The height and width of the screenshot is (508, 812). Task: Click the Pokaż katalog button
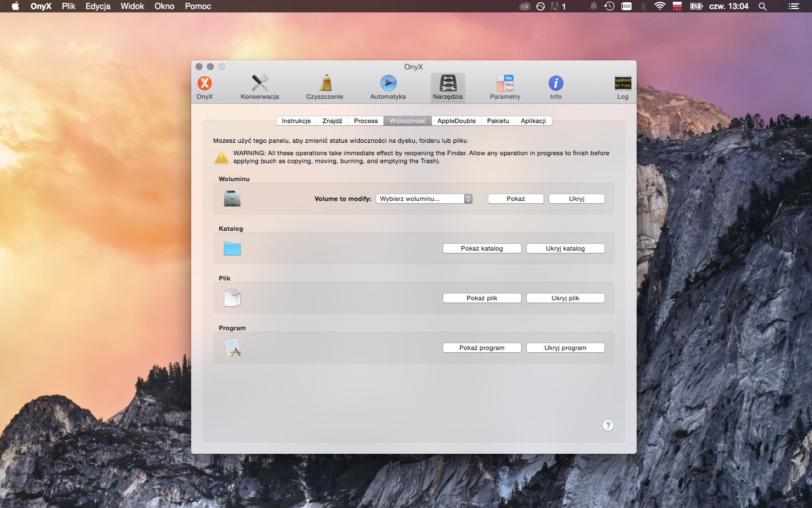(x=482, y=248)
